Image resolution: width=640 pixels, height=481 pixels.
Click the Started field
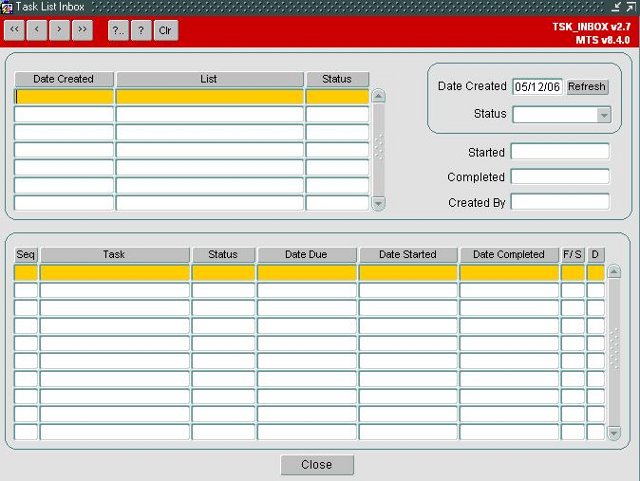[x=560, y=151]
